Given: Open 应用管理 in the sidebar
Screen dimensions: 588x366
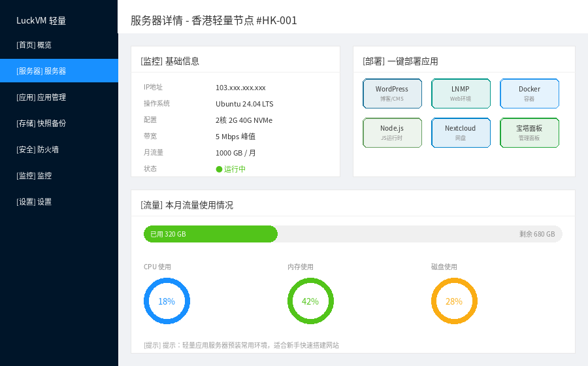Looking at the screenshot, I should point(59,97).
